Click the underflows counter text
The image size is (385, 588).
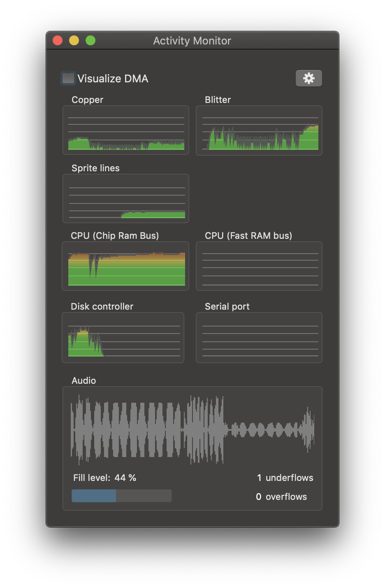pos(285,478)
